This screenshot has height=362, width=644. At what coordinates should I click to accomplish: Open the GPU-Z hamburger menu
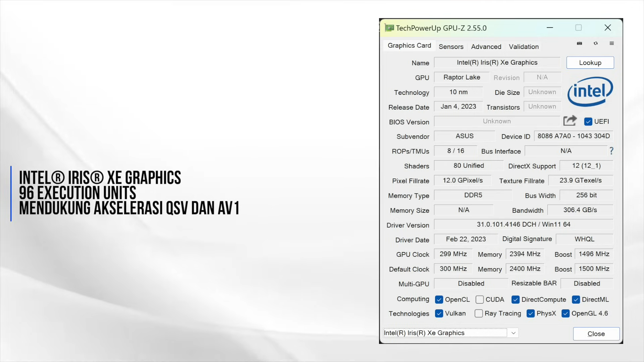pyautogui.click(x=612, y=43)
